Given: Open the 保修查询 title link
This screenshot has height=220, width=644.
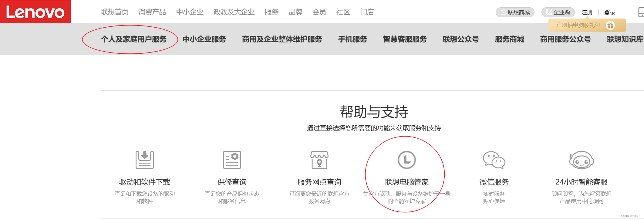Looking at the screenshot, I should (x=232, y=182).
